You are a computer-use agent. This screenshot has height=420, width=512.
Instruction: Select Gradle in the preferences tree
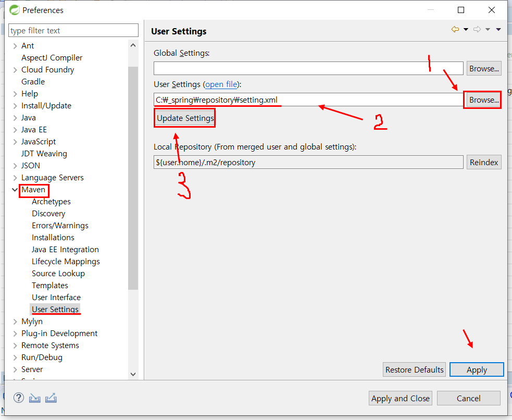point(33,82)
